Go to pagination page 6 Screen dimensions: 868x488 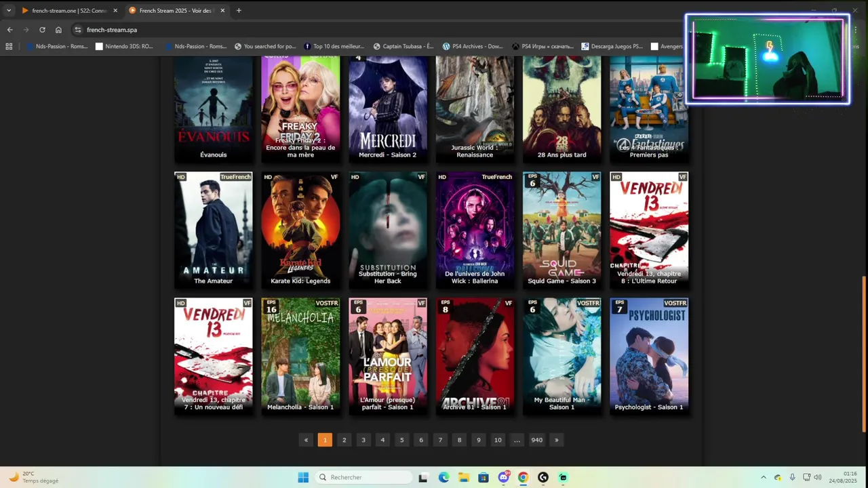[x=421, y=440]
